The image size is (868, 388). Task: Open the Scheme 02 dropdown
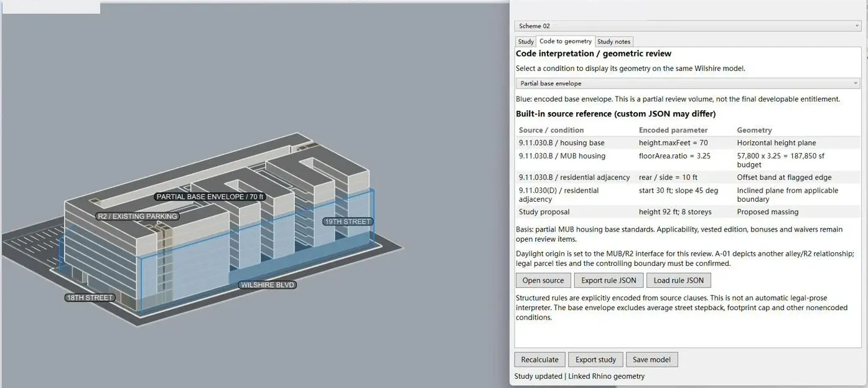tap(688, 26)
